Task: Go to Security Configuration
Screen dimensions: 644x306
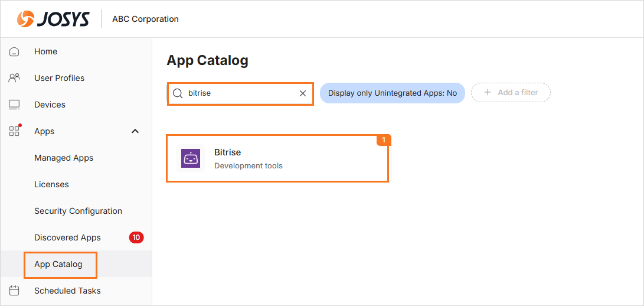Action: (x=78, y=211)
